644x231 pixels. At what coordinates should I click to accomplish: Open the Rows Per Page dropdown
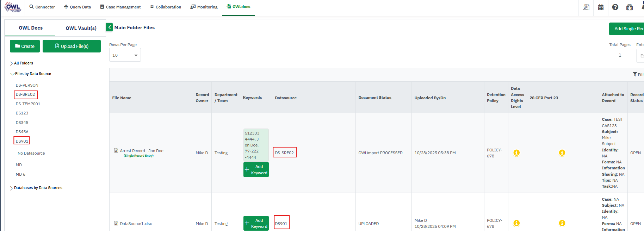[x=125, y=55]
